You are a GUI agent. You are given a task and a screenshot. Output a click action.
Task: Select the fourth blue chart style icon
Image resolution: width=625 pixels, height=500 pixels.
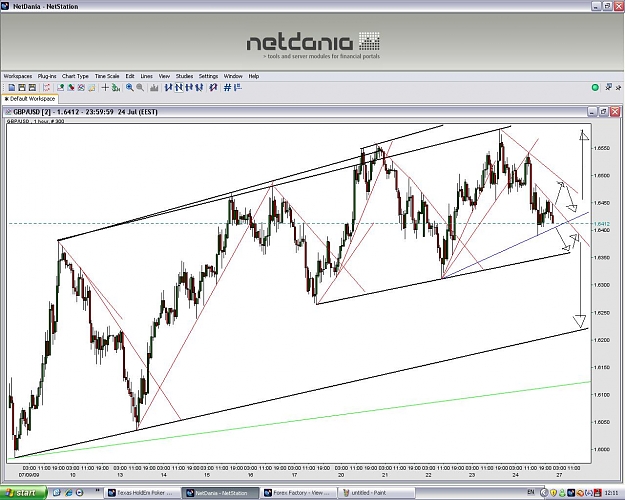tap(199, 87)
